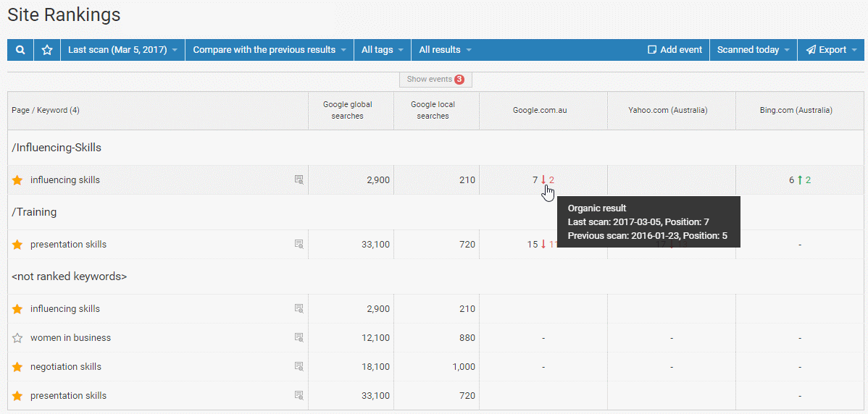The width and height of the screenshot is (868, 414).
Task: Open SERP details icon for women in business
Action: pos(299,338)
